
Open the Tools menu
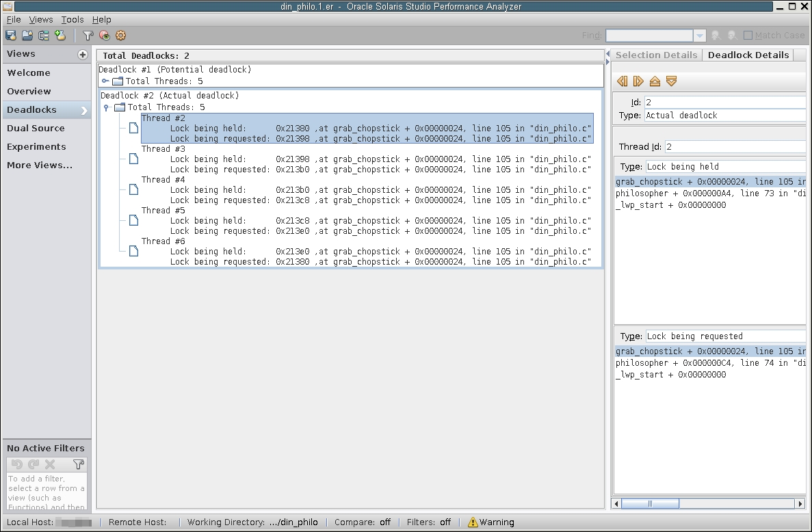[73, 19]
